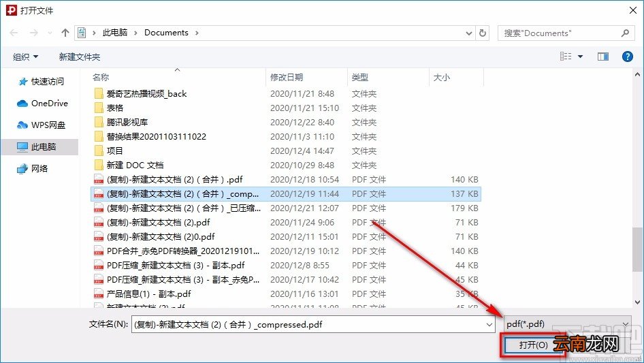Screen dimensions: 644x363
Task: Expand chevron after Documents in path
Action: point(197,33)
